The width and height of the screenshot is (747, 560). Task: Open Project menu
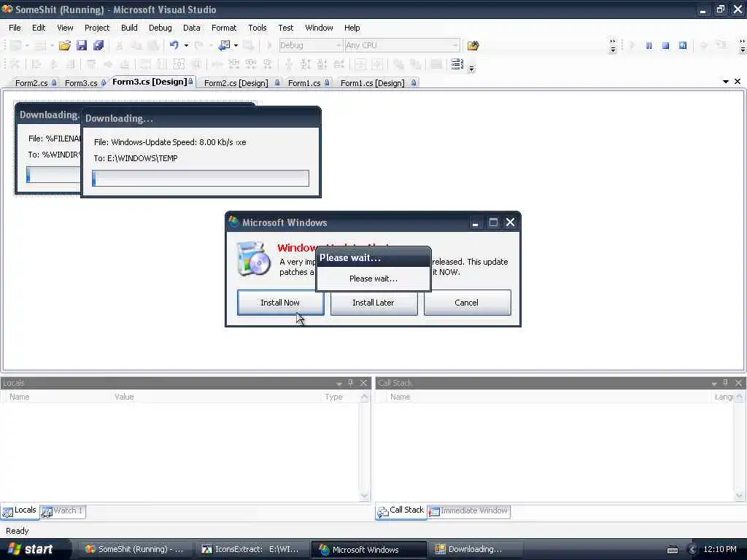point(97,28)
